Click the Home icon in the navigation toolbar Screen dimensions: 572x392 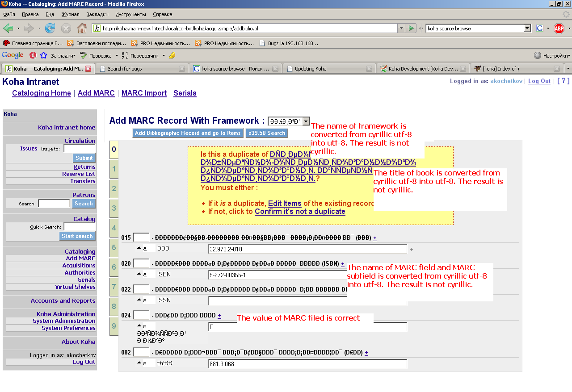click(x=82, y=29)
